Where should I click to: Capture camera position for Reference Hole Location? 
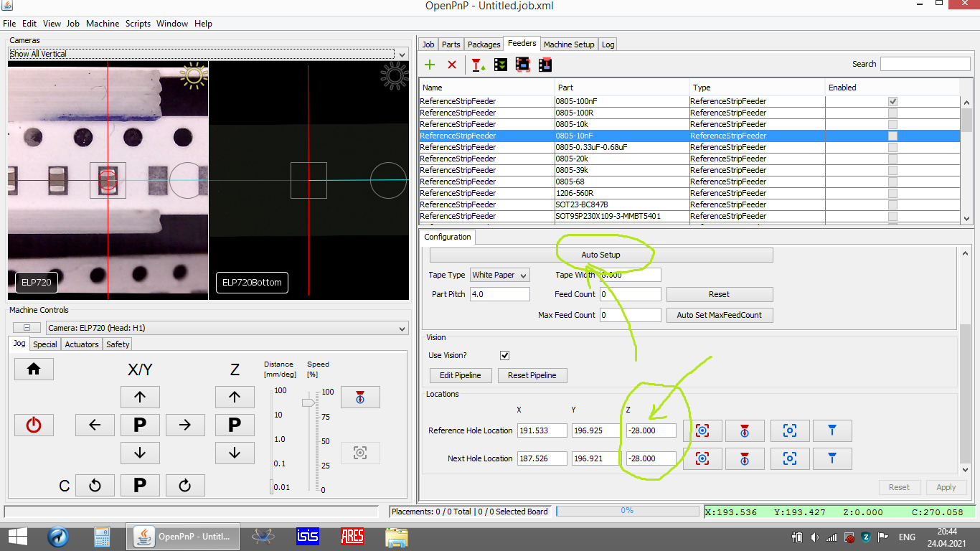coord(702,430)
